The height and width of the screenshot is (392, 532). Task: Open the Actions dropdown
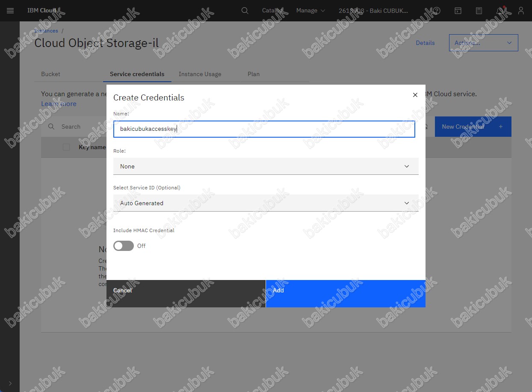point(483,43)
